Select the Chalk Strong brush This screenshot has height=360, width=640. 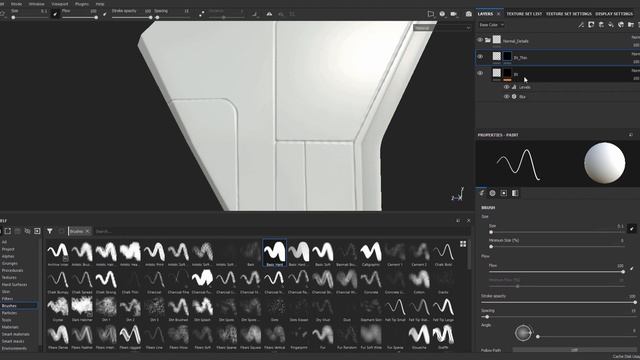tap(106, 281)
